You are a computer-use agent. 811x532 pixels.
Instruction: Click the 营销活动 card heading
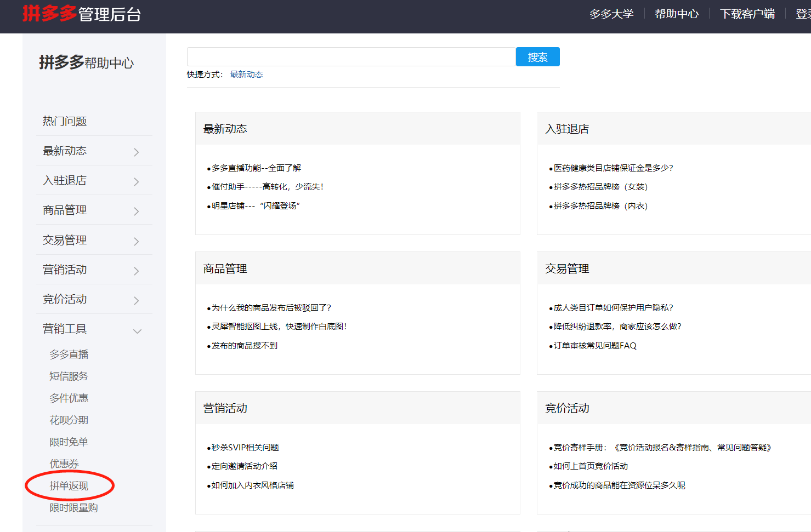225,408
